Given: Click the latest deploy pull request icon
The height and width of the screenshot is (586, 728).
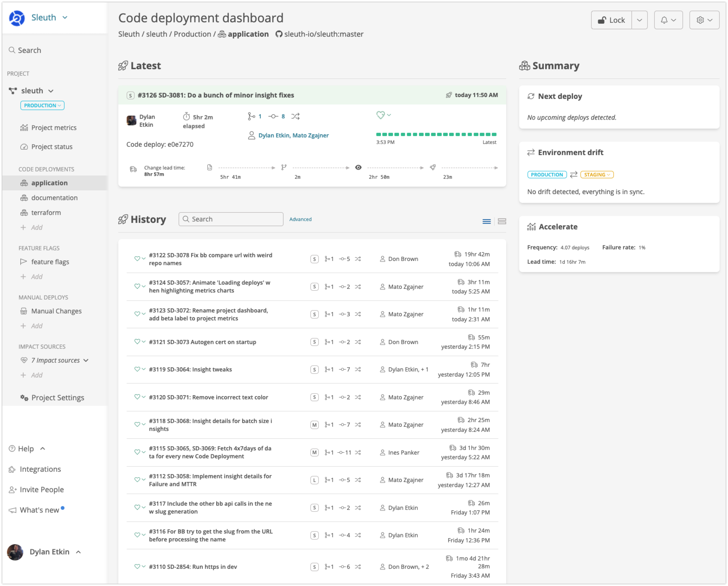Looking at the screenshot, I should click(251, 117).
